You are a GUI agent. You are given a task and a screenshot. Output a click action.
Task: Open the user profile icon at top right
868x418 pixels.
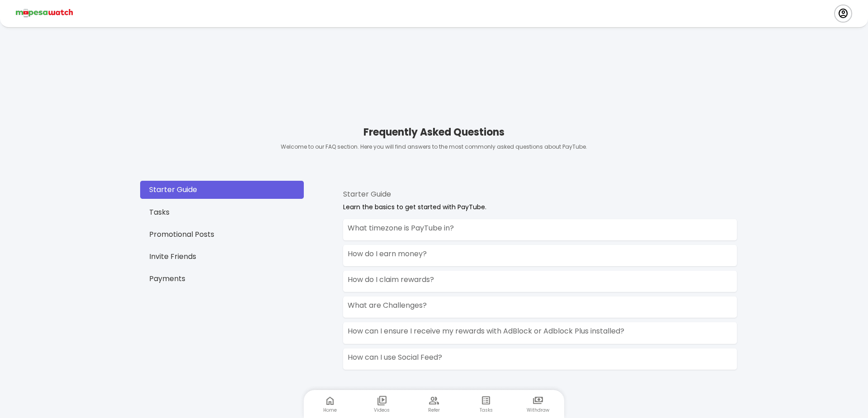tap(843, 13)
